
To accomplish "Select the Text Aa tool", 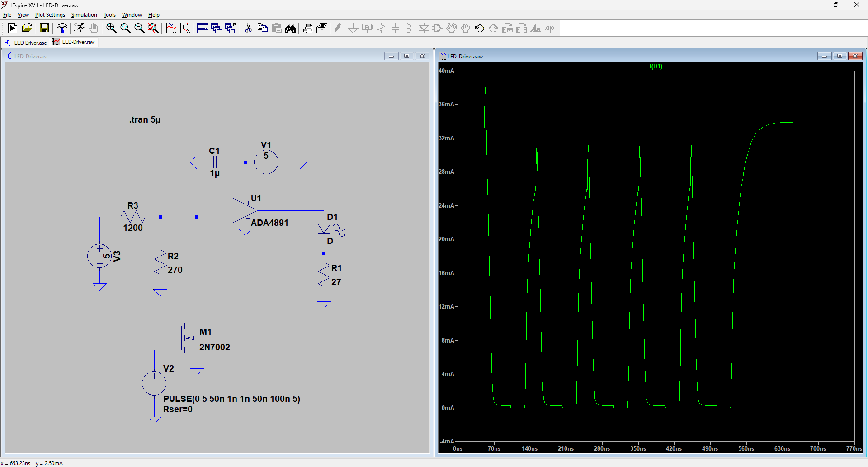I will (536, 28).
